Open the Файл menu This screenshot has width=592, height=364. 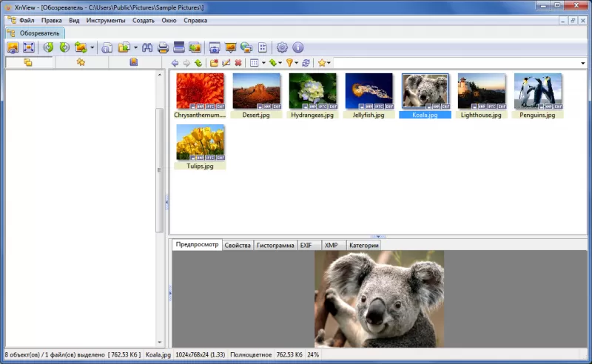point(27,21)
